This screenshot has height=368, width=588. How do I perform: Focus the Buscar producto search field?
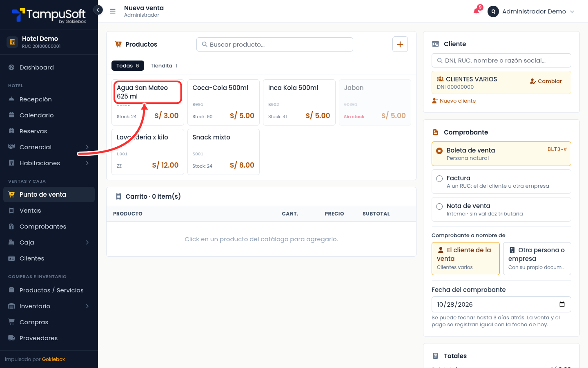point(275,45)
